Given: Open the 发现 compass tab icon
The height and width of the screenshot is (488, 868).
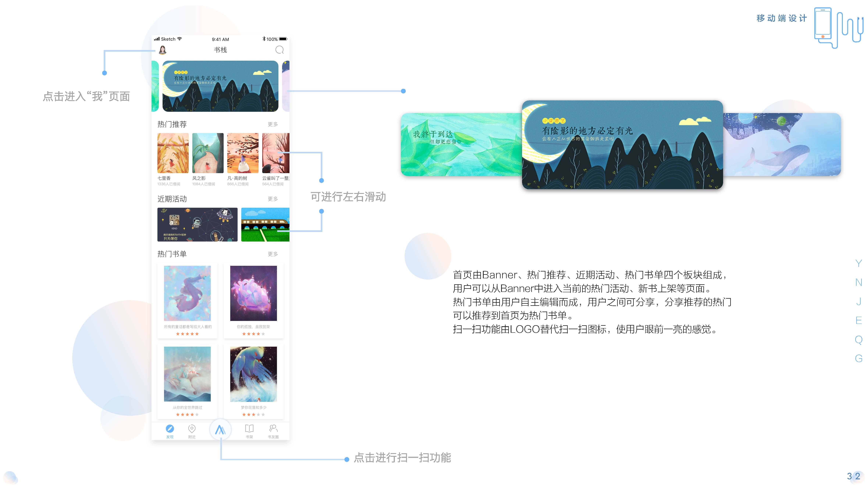Looking at the screenshot, I should (170, 429).
